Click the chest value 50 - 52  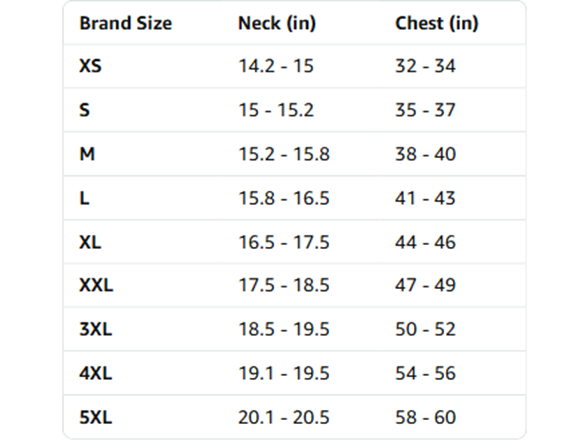[x=426, y=329]
